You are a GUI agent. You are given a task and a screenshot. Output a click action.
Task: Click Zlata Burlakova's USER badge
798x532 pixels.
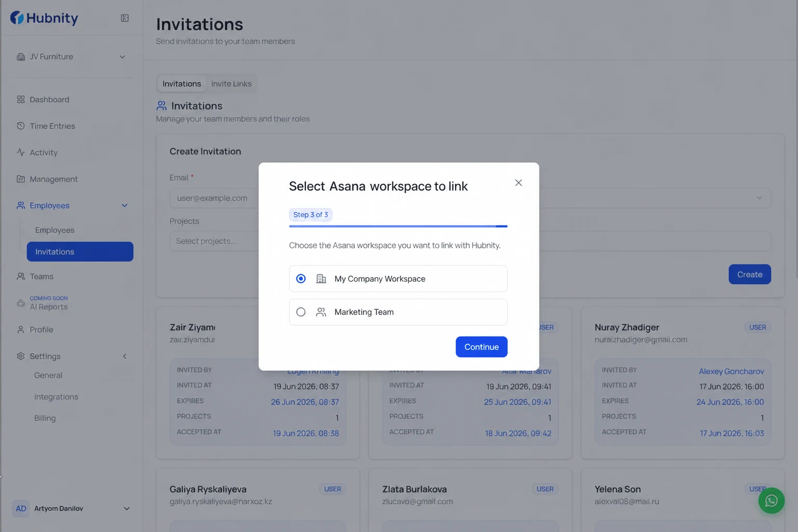click(x=545, y=489)
